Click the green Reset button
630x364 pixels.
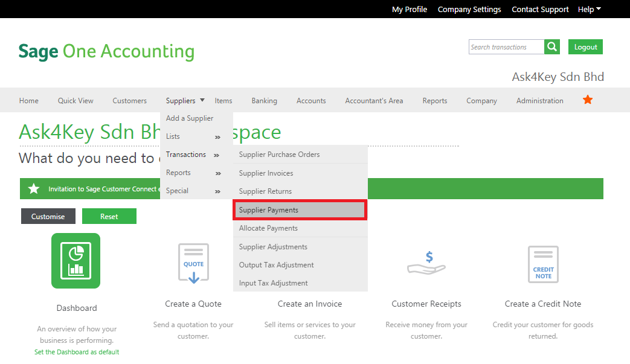pyautogui.click(x=109, y=216)
